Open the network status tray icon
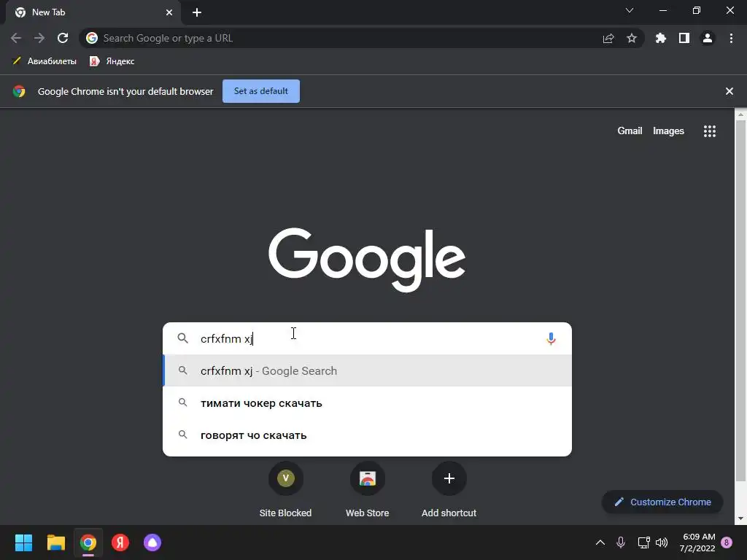The height and width of the screenshot is (560, 747). pos(643,542)
